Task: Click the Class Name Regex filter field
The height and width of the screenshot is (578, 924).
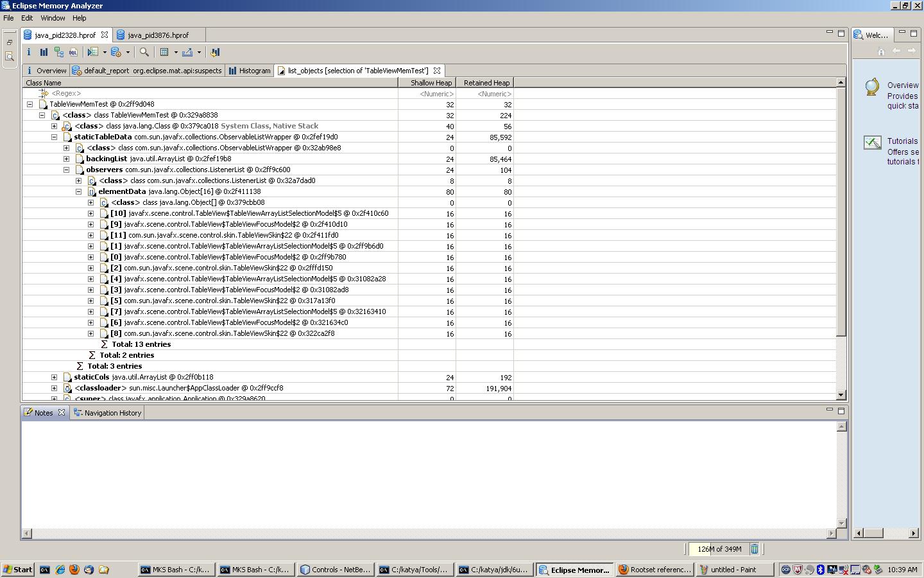Action: [218, 94]
